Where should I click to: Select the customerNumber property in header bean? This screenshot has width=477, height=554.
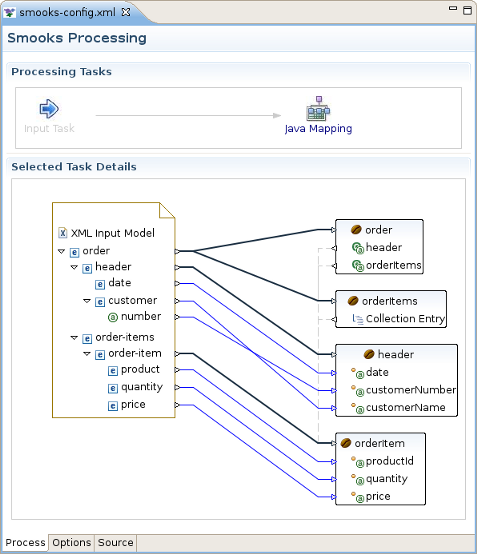point(404,390)
